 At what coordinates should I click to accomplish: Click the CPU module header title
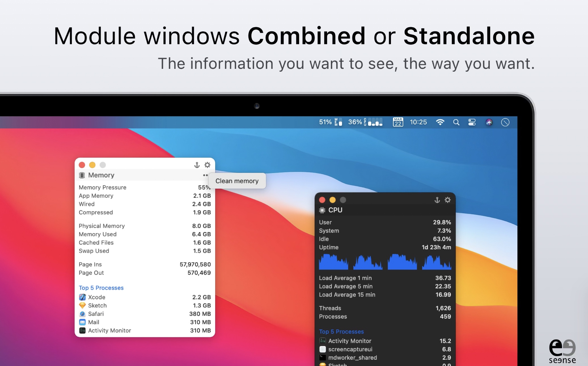coord(335,210)
